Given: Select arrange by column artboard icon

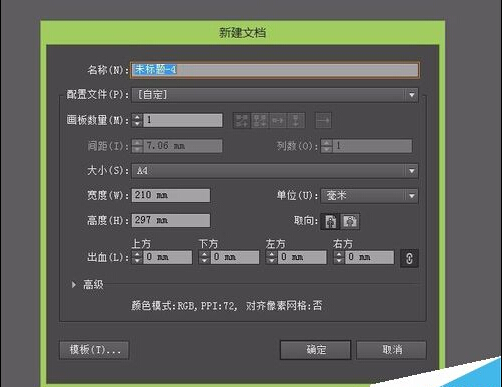Looking at the screenshot, I should pos(296,120).
